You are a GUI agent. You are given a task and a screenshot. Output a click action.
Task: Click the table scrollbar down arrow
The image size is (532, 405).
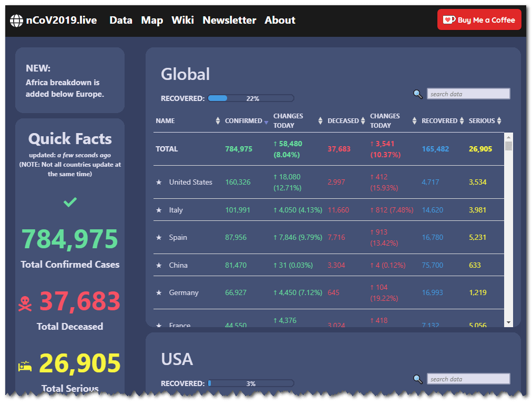(508, 322)
